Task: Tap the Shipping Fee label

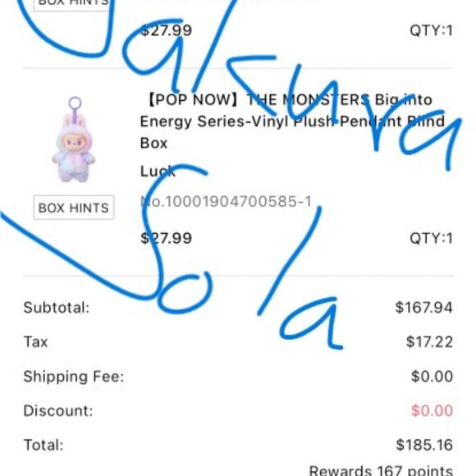Action: point(74,377)
